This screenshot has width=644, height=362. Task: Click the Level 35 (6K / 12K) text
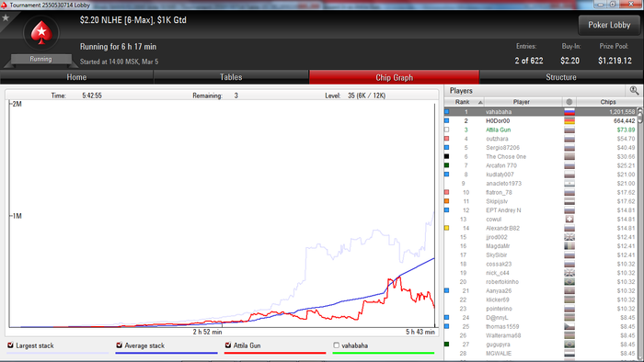(x=355, y=96)
